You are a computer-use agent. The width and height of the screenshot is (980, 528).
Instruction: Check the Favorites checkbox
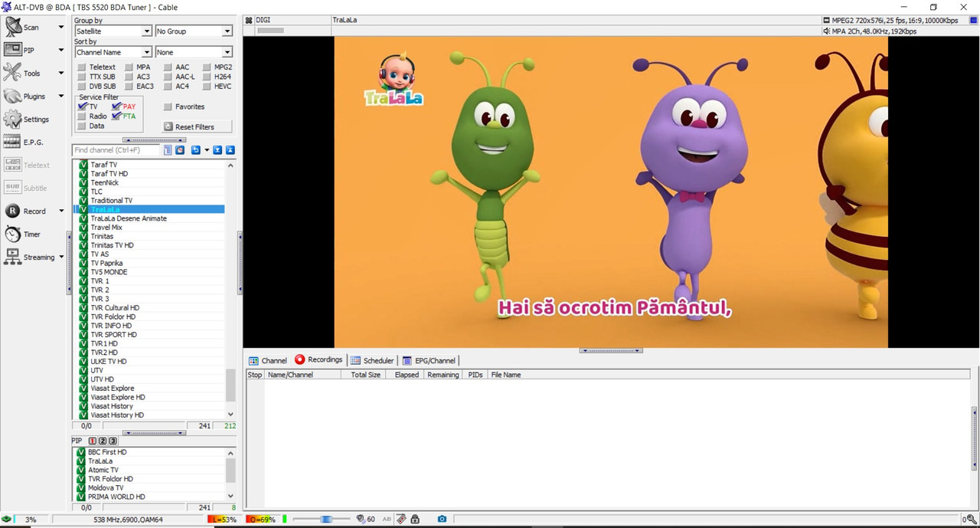pos(168,107)
